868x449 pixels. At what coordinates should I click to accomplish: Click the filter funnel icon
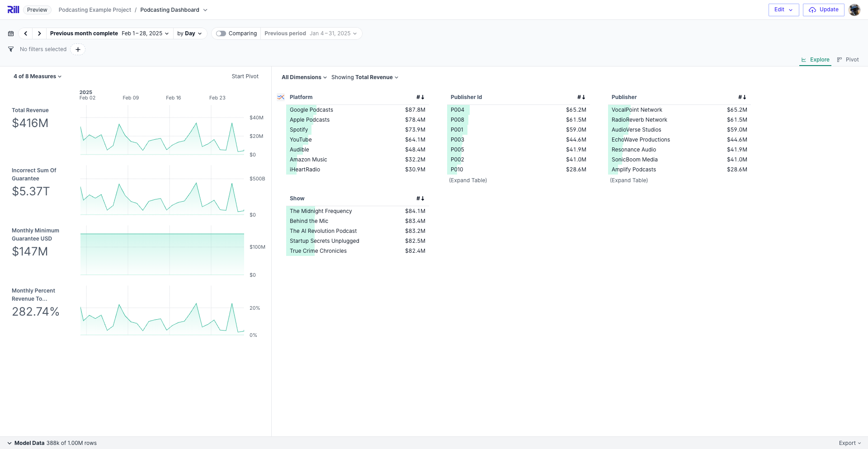point(11,49)
